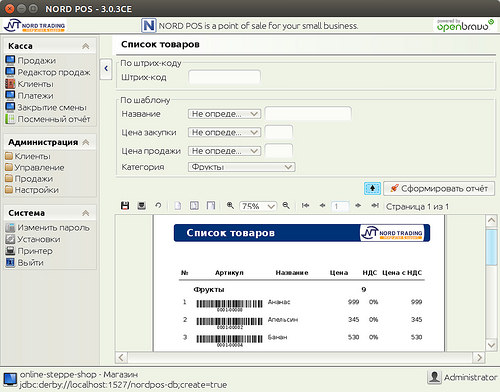The width and height of the screenshot is (500, 392).
Task: Open the Цена закупки condition dropdown
Action: pos(224,132)
